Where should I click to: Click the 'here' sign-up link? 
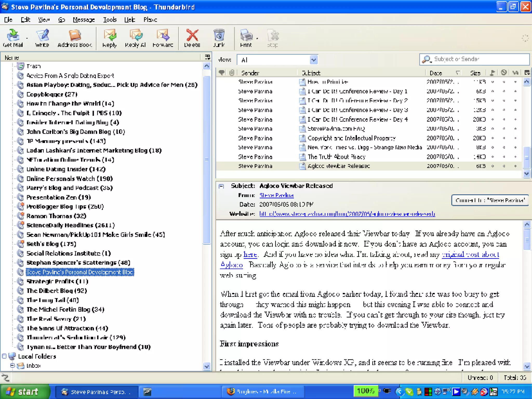pyautogui.click(x=250, y=254)
